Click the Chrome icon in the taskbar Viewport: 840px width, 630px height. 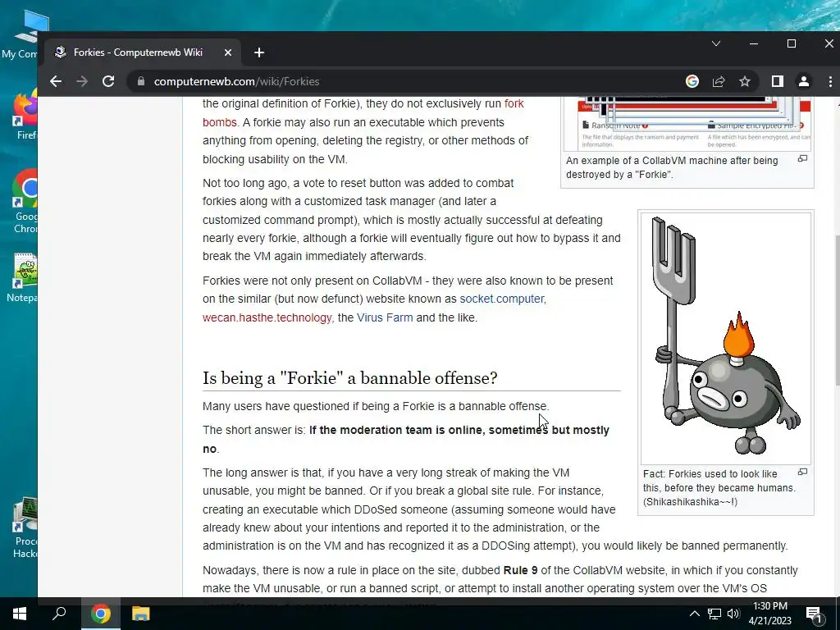click(x=100, y=614)
